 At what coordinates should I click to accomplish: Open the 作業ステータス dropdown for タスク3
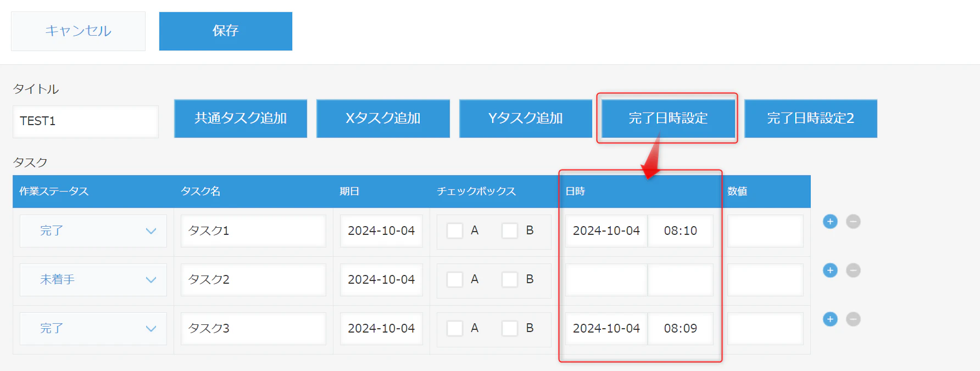coord(93,329)
